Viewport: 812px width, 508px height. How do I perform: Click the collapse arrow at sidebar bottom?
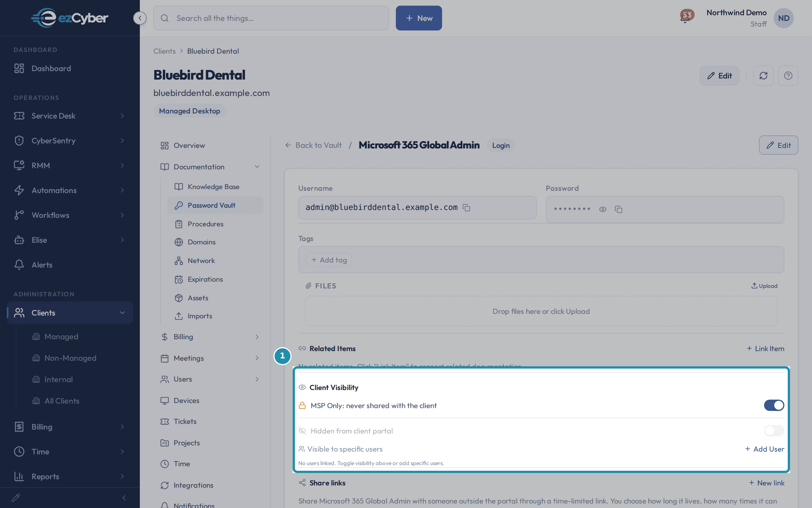click(124, 498)
